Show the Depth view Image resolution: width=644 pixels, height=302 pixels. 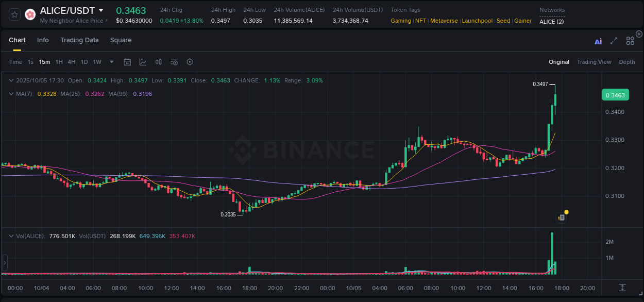(626, 62)
